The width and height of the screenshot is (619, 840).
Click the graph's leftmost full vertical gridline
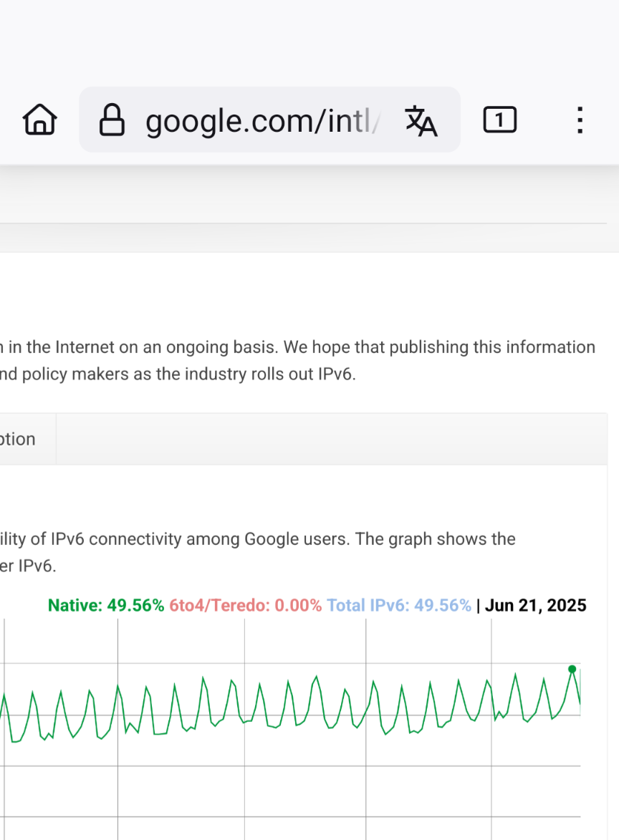click(x=118, y=728)
